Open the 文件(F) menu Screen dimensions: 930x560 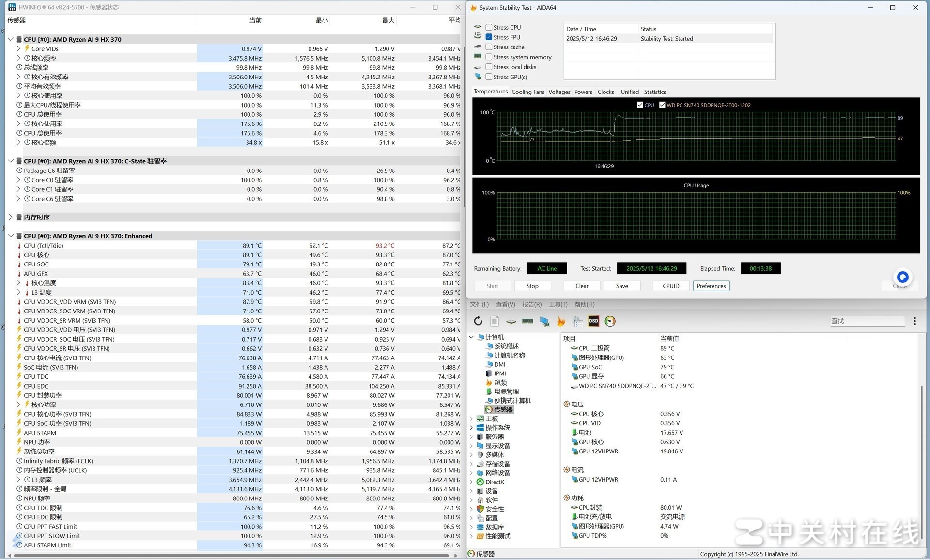[x=479, y=304]
